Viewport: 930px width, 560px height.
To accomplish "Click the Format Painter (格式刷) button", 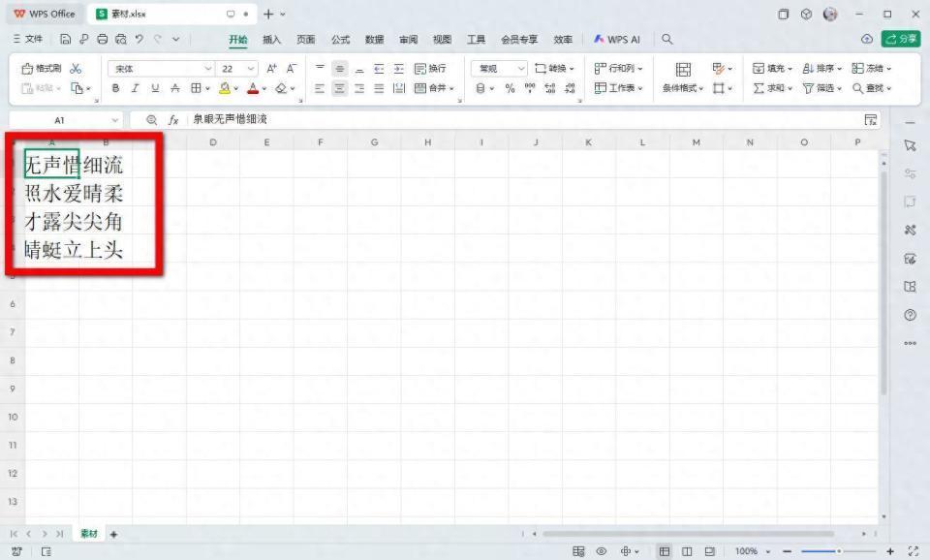I will (42, 69).
